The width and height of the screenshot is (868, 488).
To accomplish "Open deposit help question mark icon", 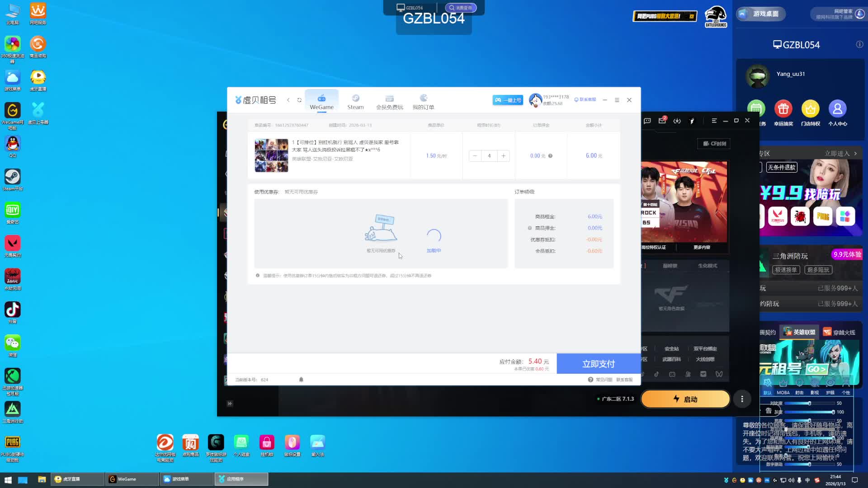I will point(550,156).
